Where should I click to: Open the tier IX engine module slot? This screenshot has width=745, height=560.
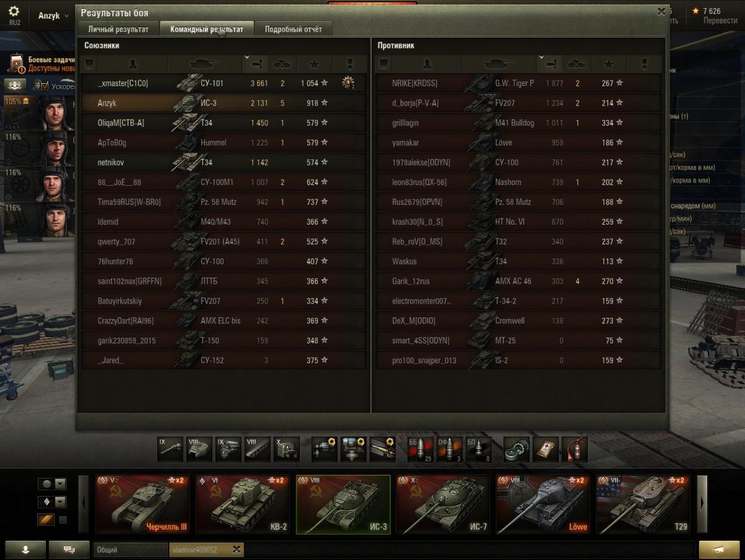tap(228, 449)
